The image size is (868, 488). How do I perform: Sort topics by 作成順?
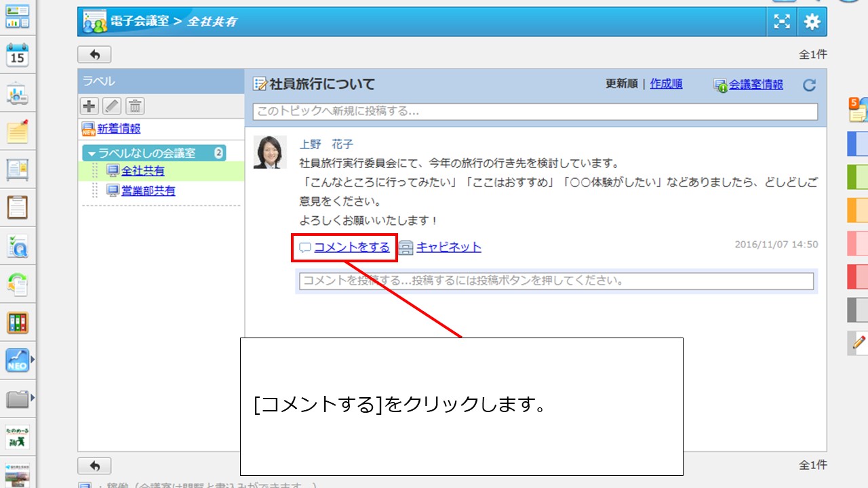tap(666, 84)
